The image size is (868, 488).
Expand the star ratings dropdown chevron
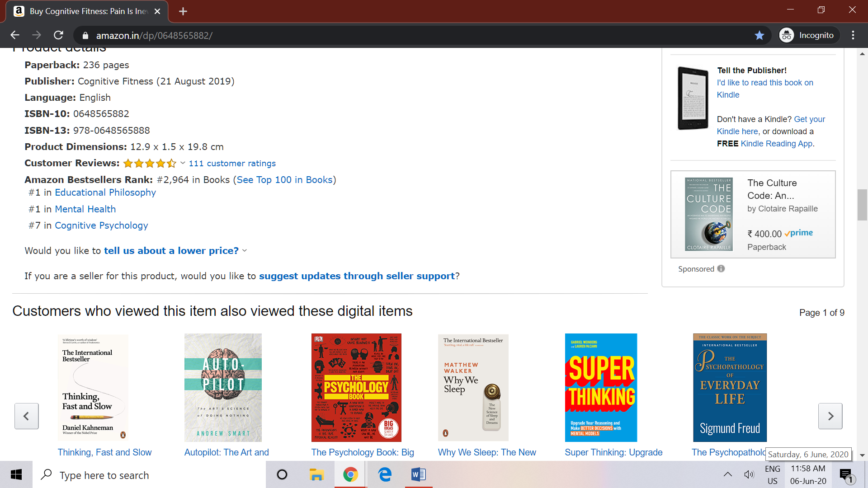[x=183, y=163]
